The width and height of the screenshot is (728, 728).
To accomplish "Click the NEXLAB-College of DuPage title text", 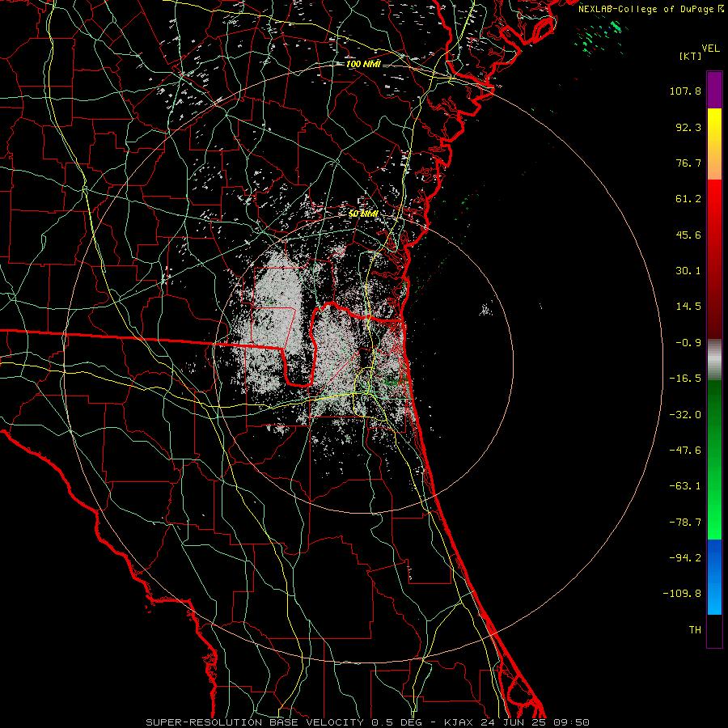I will 646,9.
